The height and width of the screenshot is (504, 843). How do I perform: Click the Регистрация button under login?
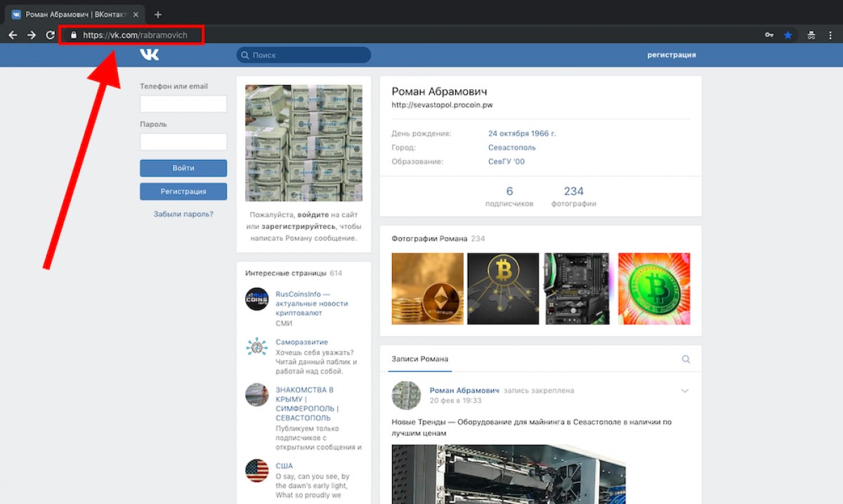183,192
